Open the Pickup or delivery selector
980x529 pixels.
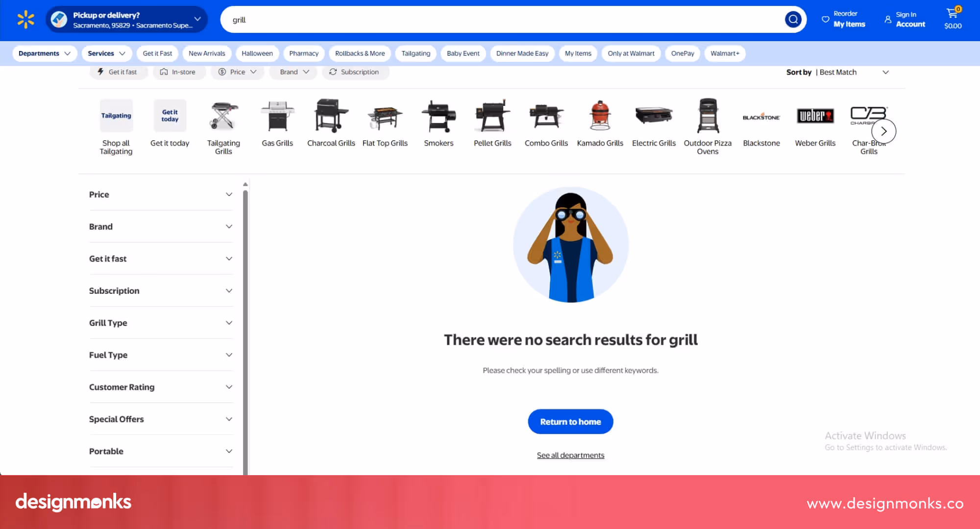(126, 19)
